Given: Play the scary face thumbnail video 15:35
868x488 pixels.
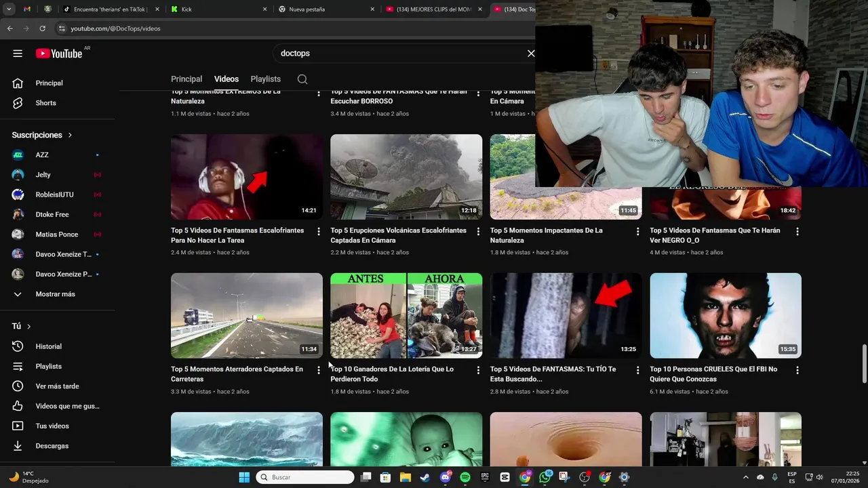Looking at the screenshot, I should coord(726,316).
